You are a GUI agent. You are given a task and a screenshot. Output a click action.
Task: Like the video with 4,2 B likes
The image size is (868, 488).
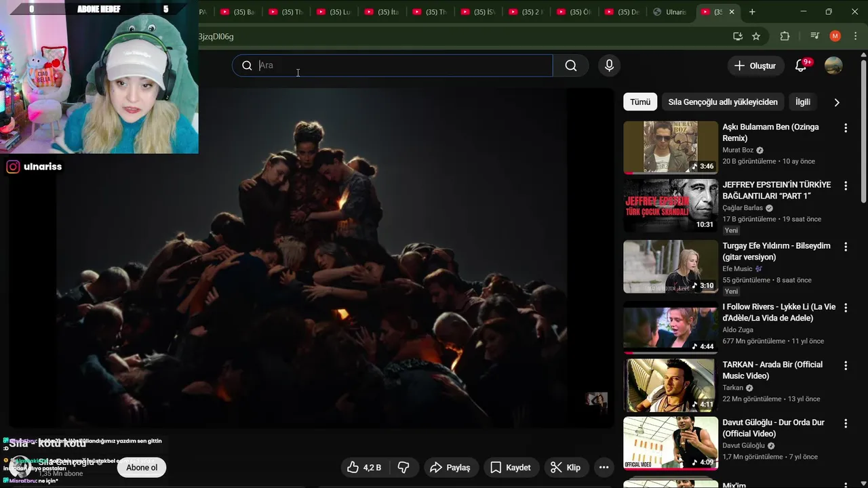pyautogui.click(x=364, y=468)
